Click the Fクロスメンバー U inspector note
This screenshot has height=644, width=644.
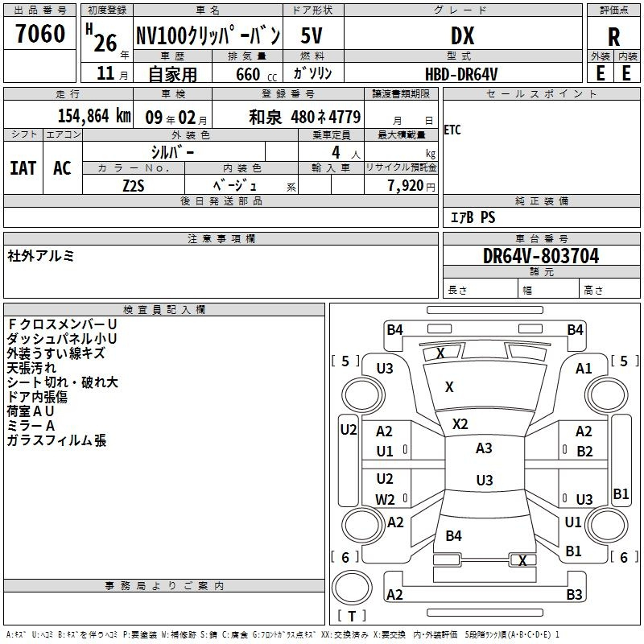62,324
